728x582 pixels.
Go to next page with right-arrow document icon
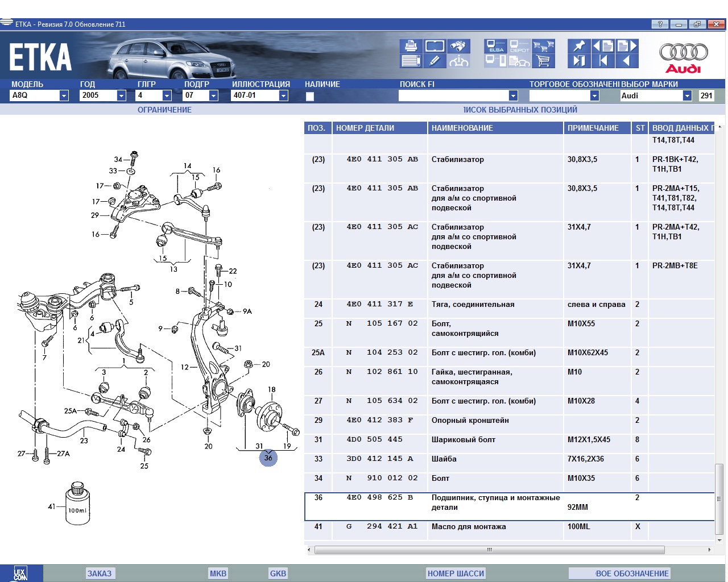(x=627, y=46)
